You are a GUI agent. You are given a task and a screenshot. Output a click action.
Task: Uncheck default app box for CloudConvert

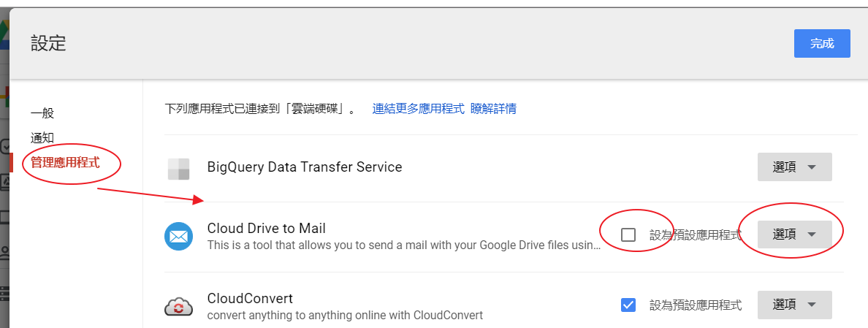click(x=628, y=305)
